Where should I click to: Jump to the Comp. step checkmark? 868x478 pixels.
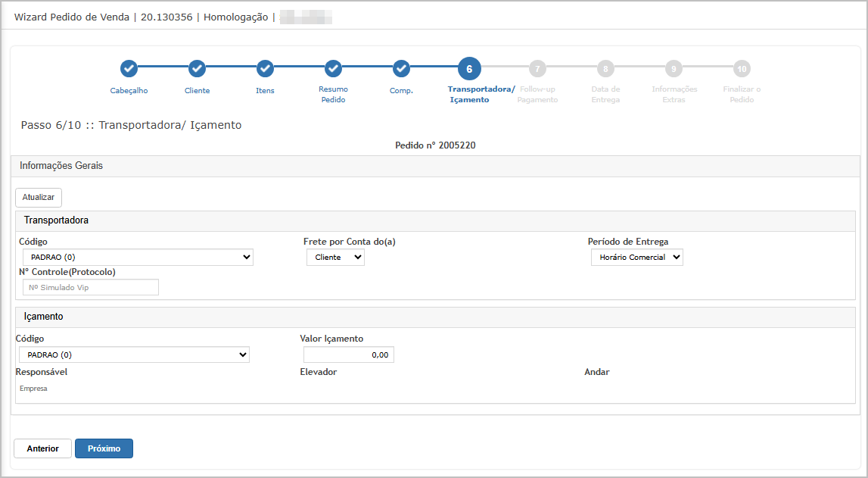[401, 69]
